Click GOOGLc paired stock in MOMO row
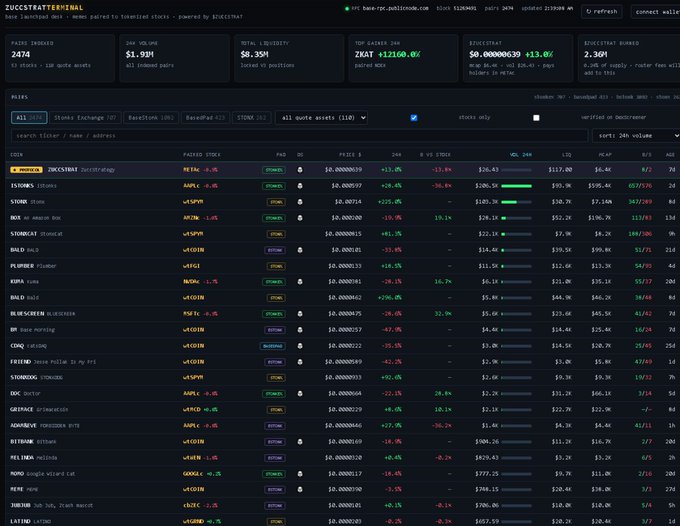 [x=193, y=474]
